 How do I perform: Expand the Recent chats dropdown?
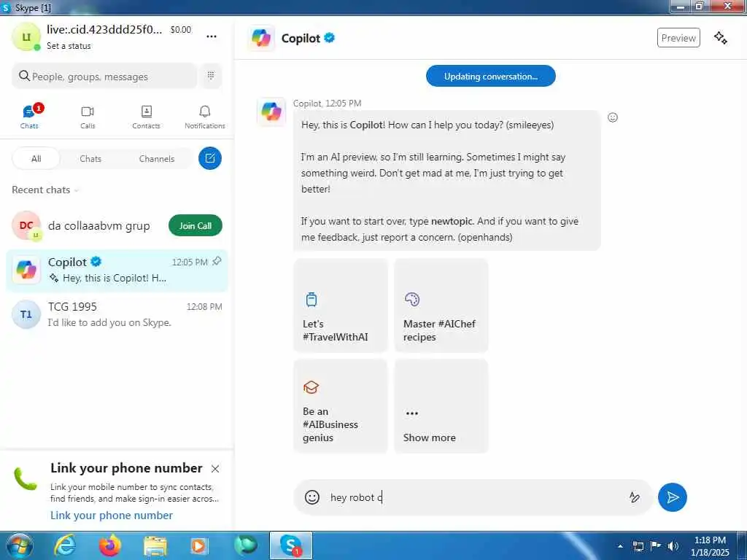point(44,190)
